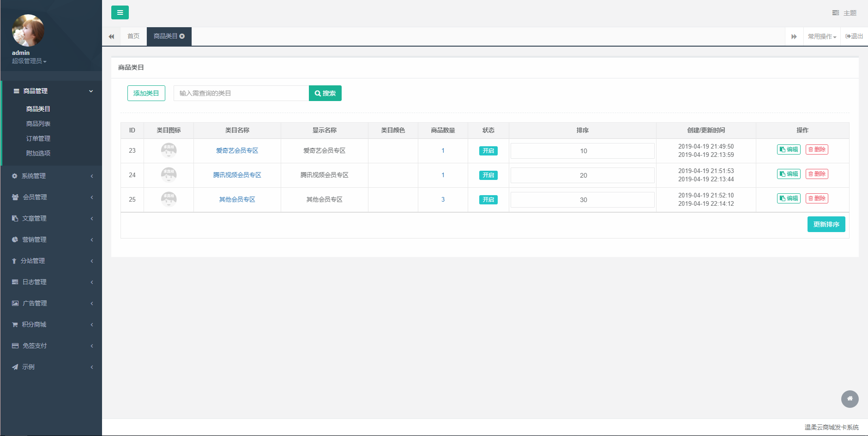Edit the 爱奇艺会员专区 category row
Viewport: 868px width, 436px height.
click(x=788, y=149)
